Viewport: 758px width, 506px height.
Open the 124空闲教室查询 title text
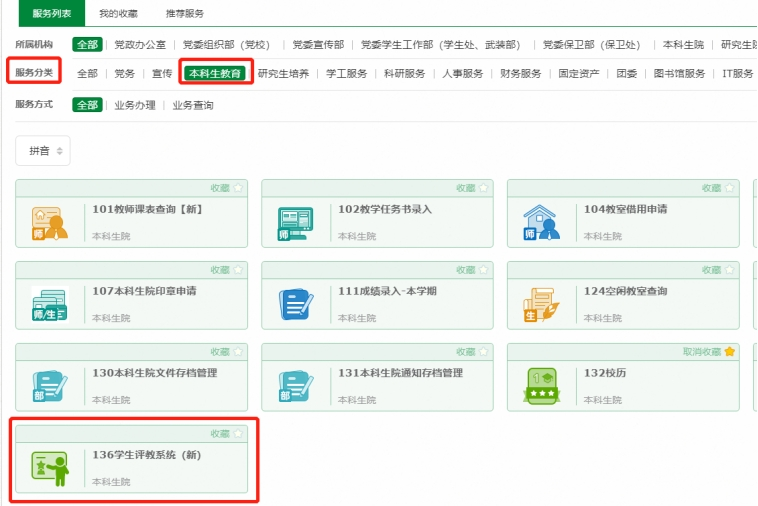(626, 291)
